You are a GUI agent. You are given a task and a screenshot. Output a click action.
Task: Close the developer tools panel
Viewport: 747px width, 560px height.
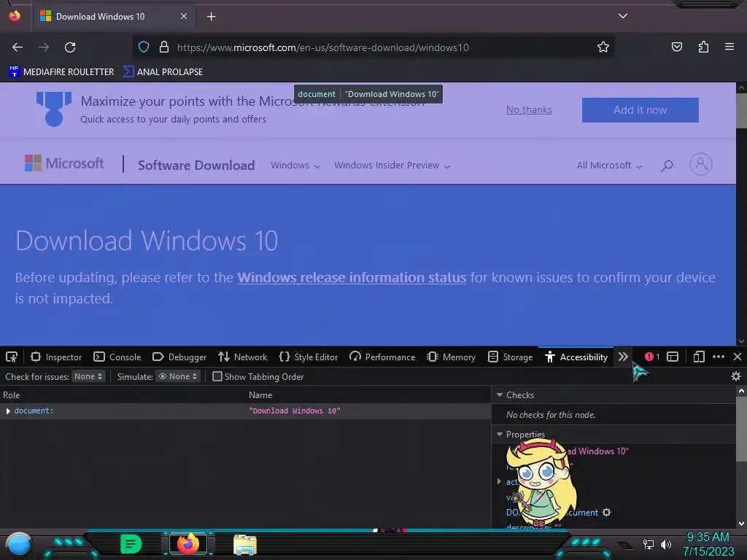(x=738, y=357)
